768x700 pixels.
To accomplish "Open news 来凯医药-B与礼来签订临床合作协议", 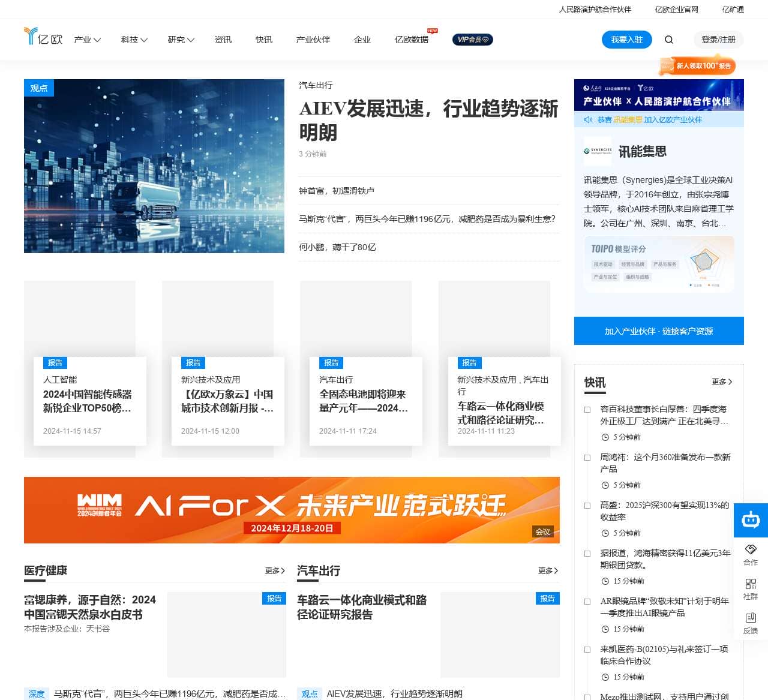I will [664, 655].
